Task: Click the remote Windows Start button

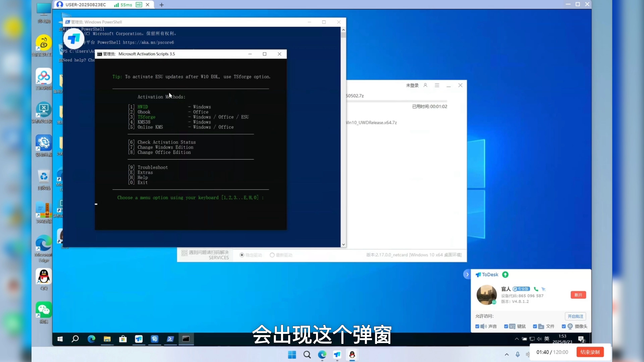Action: [60, 339]
